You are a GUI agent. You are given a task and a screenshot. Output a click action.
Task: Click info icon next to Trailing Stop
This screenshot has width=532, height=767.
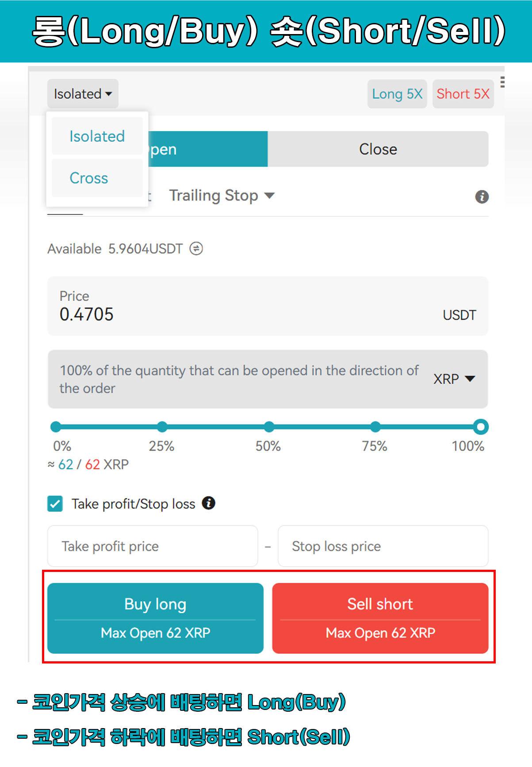point(482,197)
